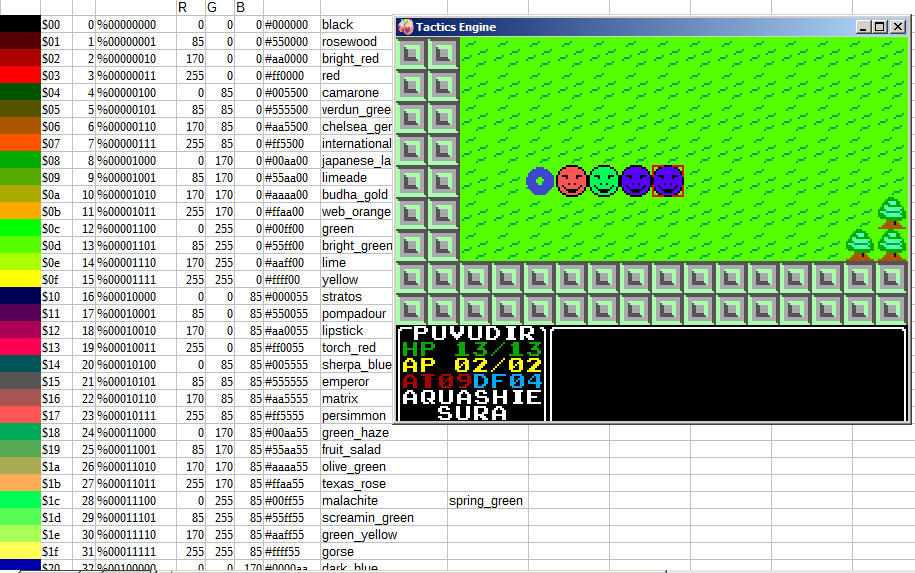Select binary cell '%00001111'
The image size is (915, 573).
[135, 279]
